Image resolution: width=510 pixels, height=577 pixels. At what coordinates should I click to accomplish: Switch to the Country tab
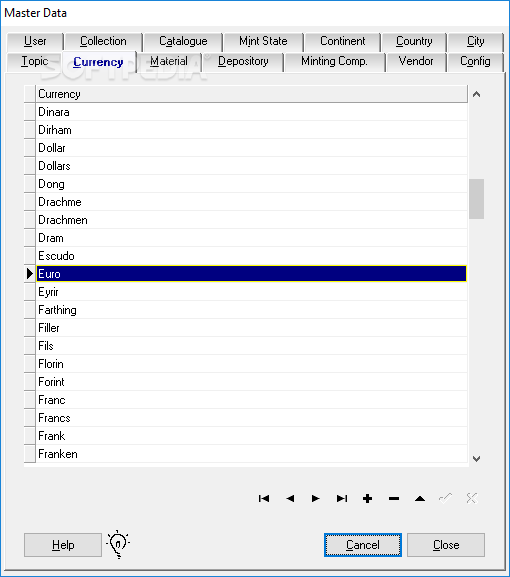414,41
